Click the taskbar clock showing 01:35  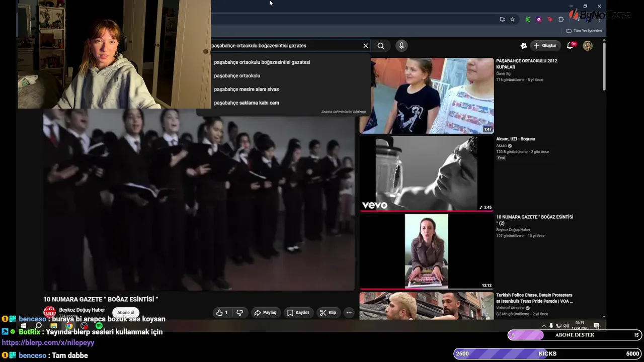580,324
